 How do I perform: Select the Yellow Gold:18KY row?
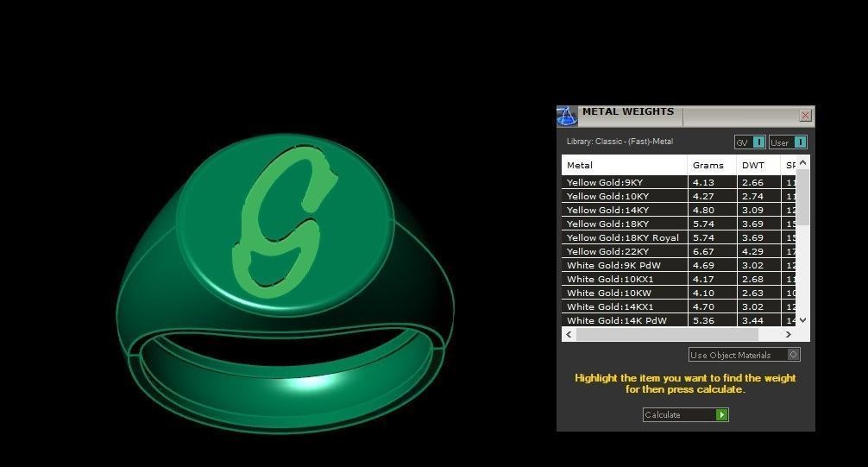[679, 224]
